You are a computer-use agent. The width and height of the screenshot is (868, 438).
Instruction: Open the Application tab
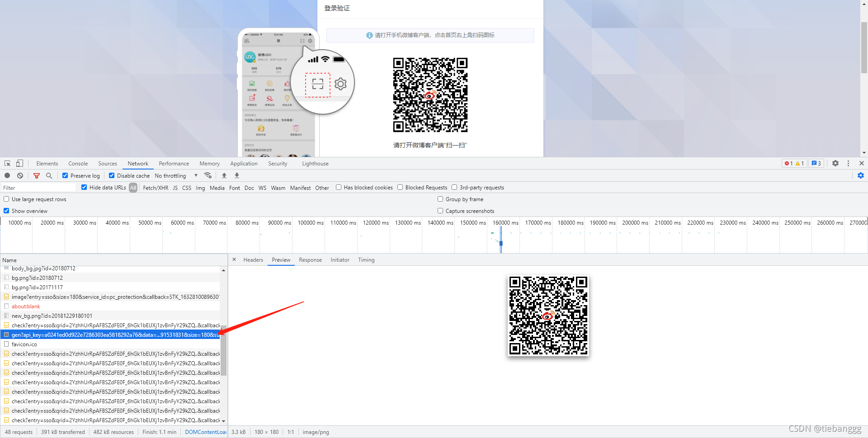[244, 164]
